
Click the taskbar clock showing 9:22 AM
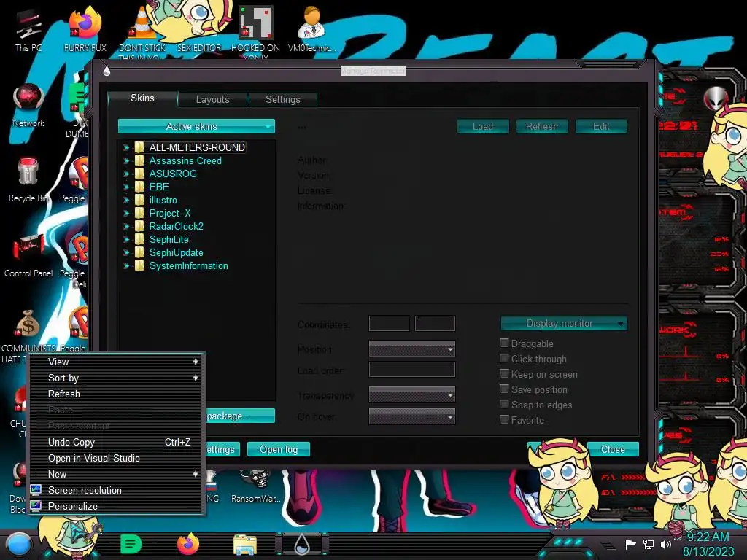tap(708, 544)
